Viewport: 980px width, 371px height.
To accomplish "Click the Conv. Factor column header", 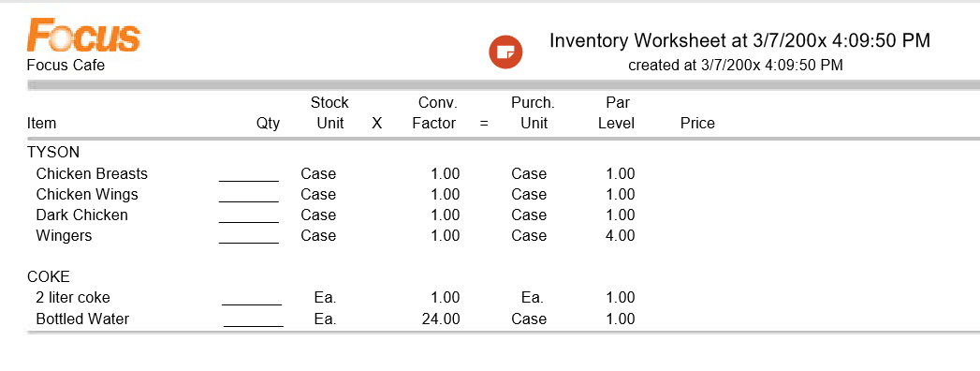I will [x=433, y=112].
